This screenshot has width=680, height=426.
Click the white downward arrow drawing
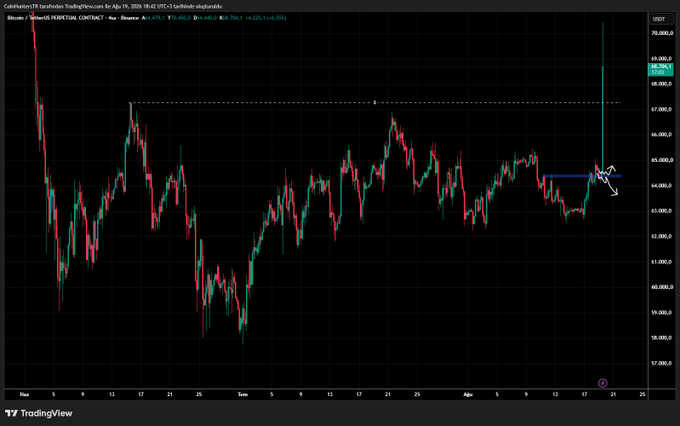coord(611,188)
